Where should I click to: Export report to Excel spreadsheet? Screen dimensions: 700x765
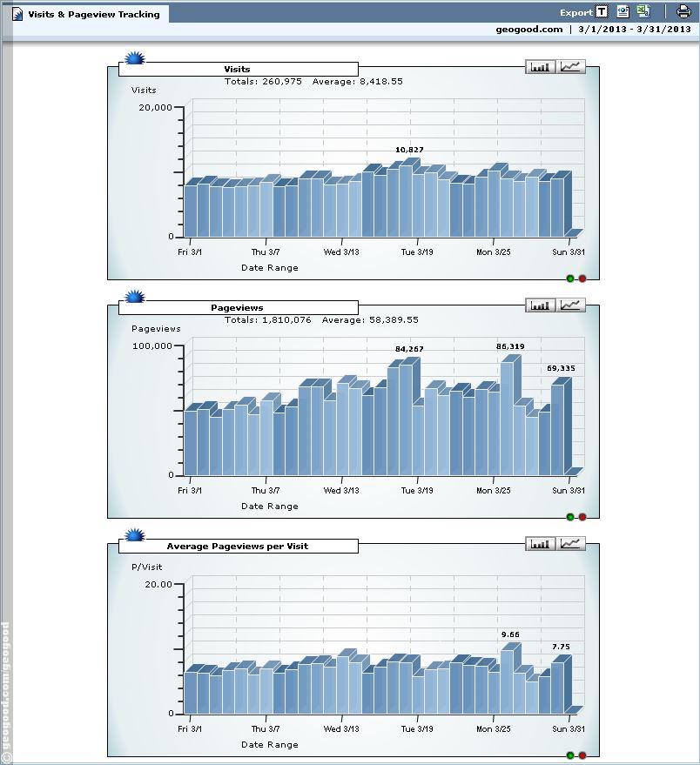pos(643,12)
